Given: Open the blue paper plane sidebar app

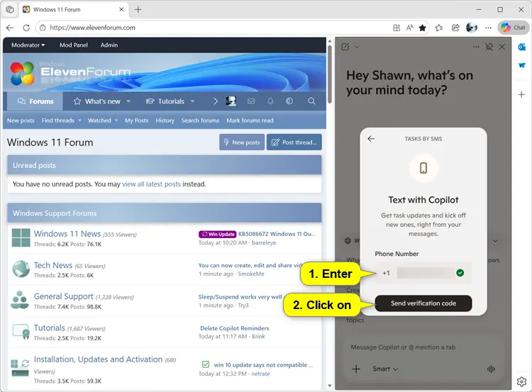Looking at the screenshot, I should point(522,65).
